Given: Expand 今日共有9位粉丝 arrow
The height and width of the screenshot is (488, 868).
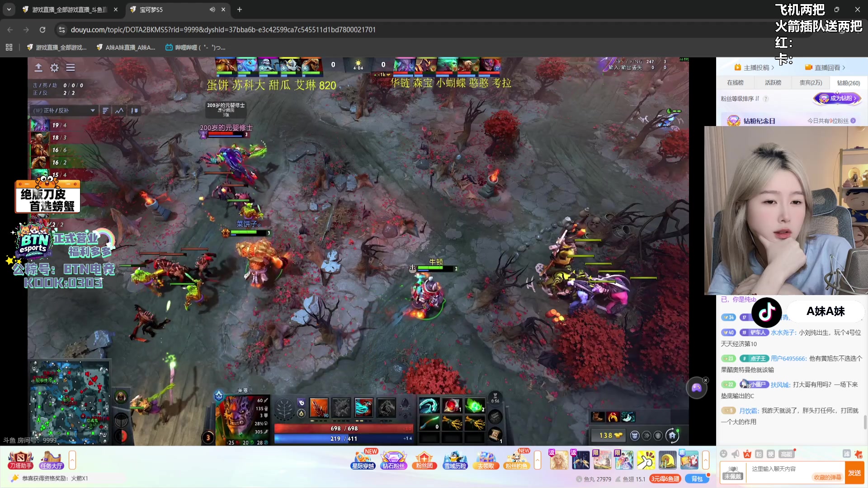Looking at the screenshot, I should click(853, 121).
